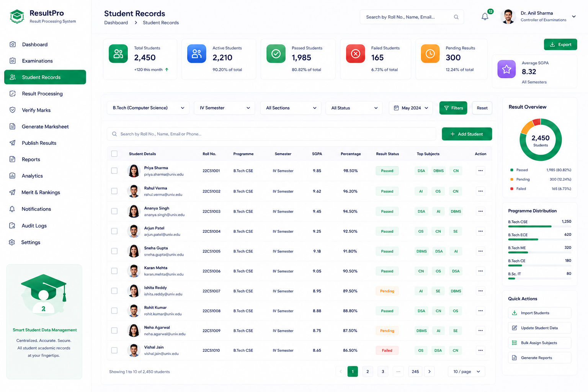
Task: Check the box for Priya Sharma
Action: [x=114, y=171]
